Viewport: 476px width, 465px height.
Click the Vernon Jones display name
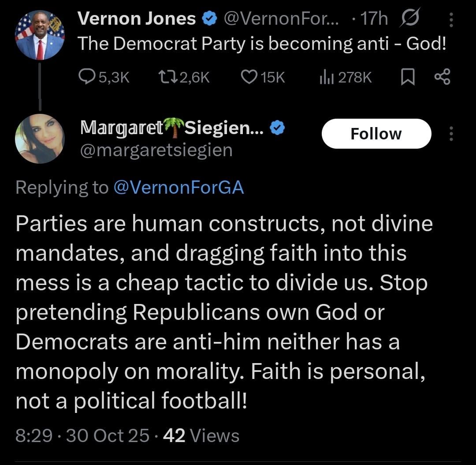(136, 19)
